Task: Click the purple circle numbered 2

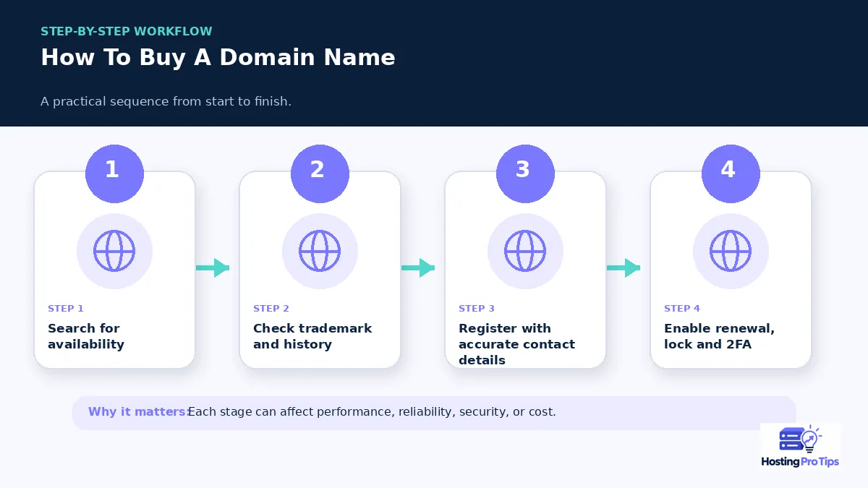Action: tap(320, 174)
